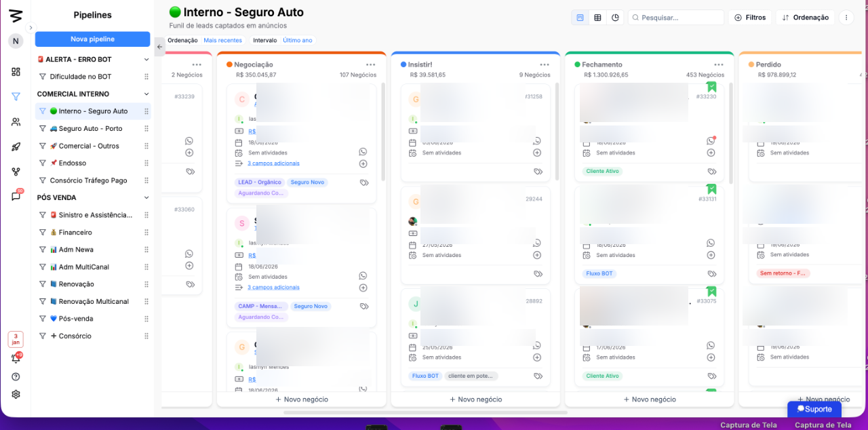
Task: Open the Ordenação sort dropdown button
Action: [805, 18]
